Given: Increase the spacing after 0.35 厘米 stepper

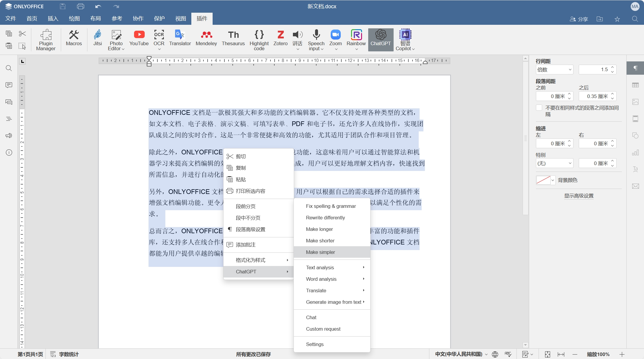Looking at the screenshot, I should tap(613, 94).
